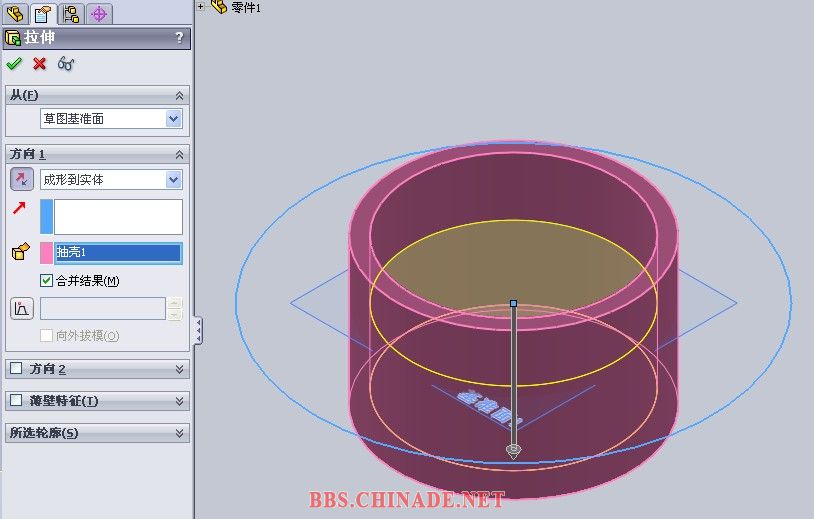
Task: Click the pink solid body color swatch
Action: 47,253
